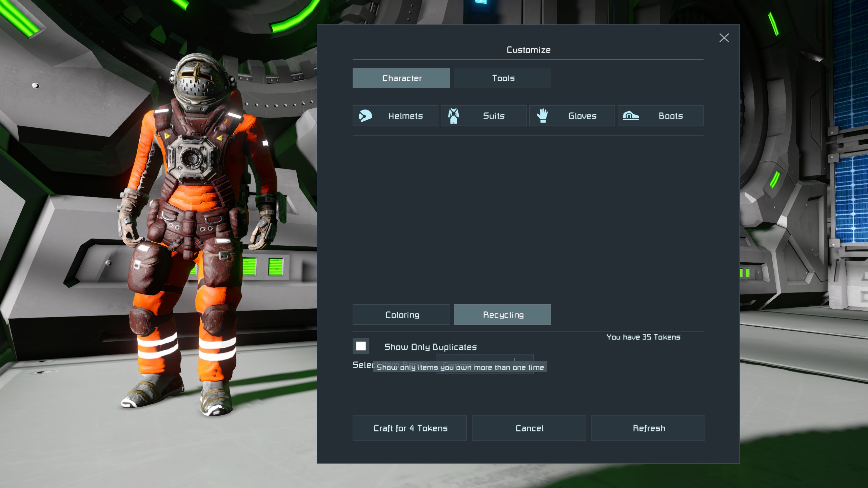Enable Show Only Duplicates checkbox
Screen dimensions: 868x488
(361, 346)
